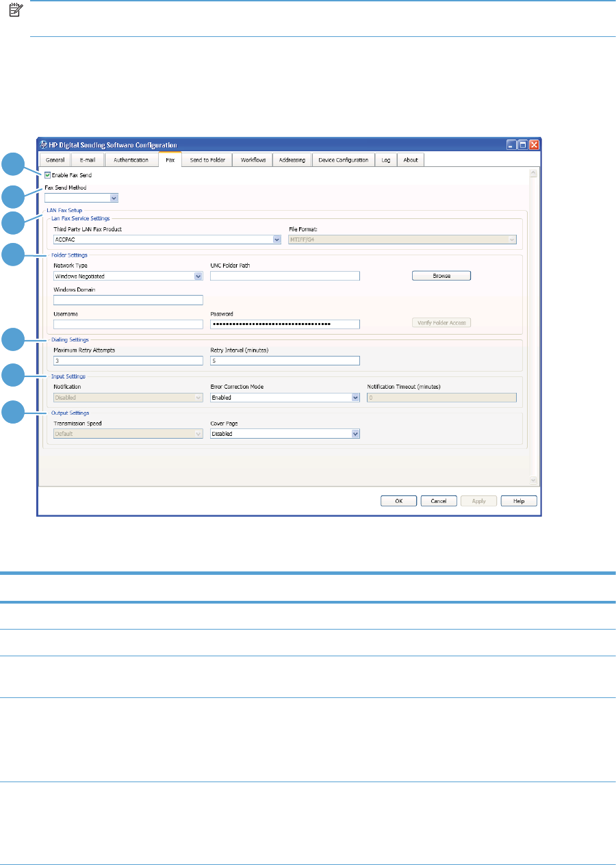Click the Maximum Retry Attempts field
Viewport: 616px width, 865px height.
[128, 361]
